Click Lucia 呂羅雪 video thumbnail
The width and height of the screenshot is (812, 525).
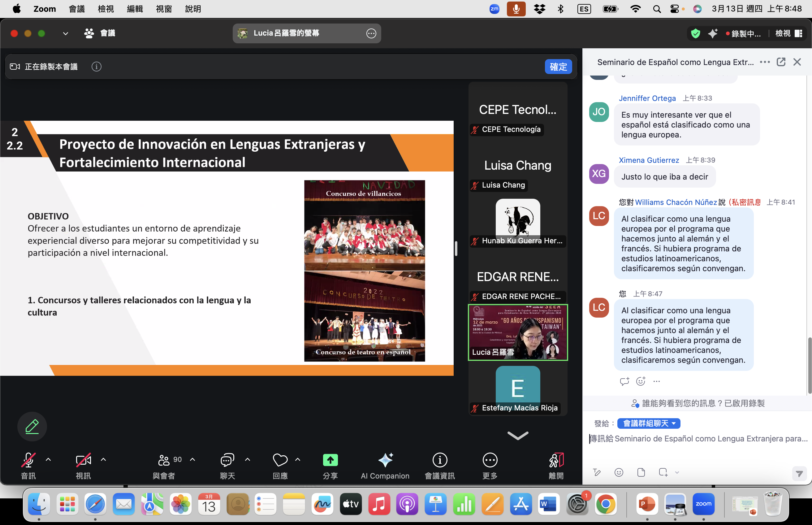(x=518, y=332)
